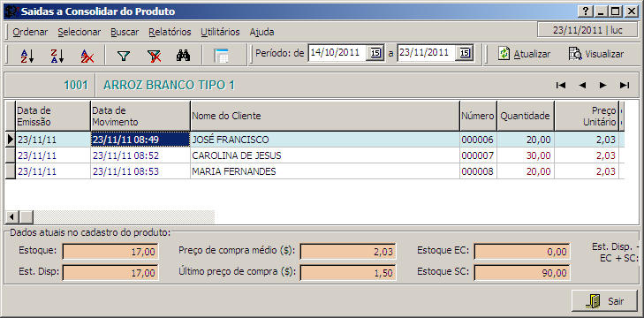
Task: Click the horizontal scrollbar left arrow
Action: tap(11, 217)
